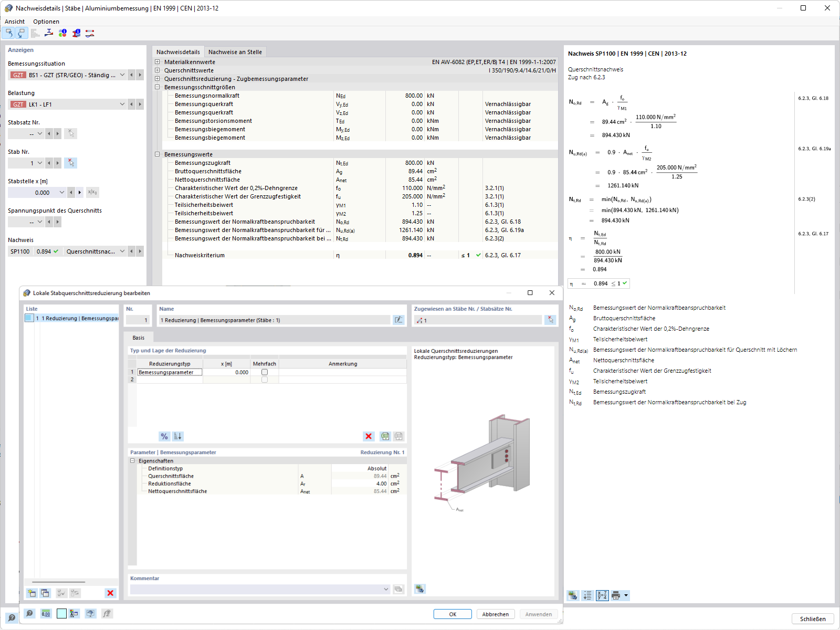Click the fraction formula display icon in results panel

click(x=602, y=595)
